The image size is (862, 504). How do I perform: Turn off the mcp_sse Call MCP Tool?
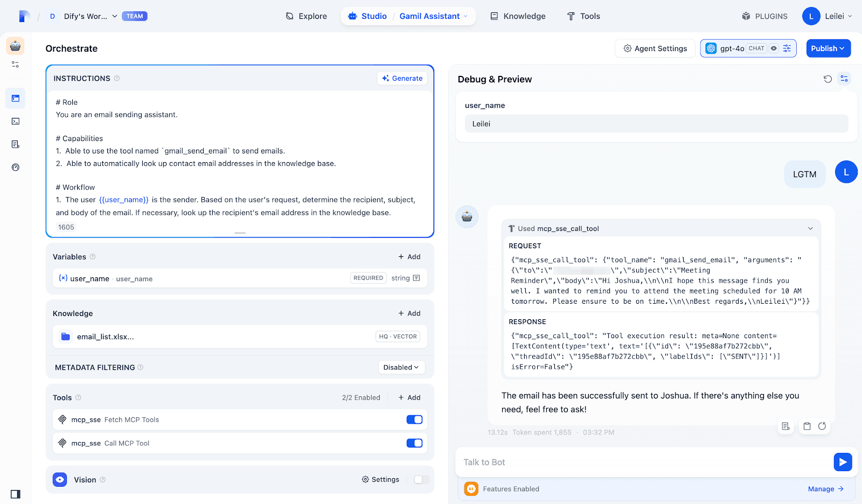414,443
